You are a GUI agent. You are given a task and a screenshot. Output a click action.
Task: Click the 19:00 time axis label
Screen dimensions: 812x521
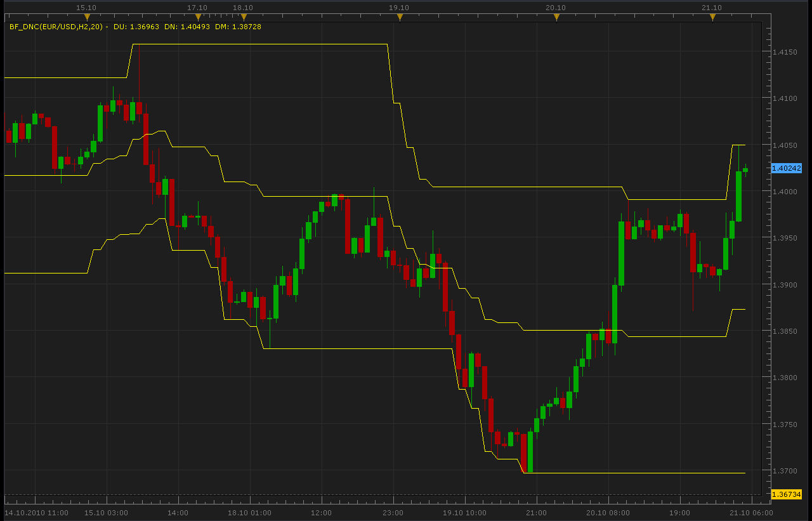click(x=680, y=513)
